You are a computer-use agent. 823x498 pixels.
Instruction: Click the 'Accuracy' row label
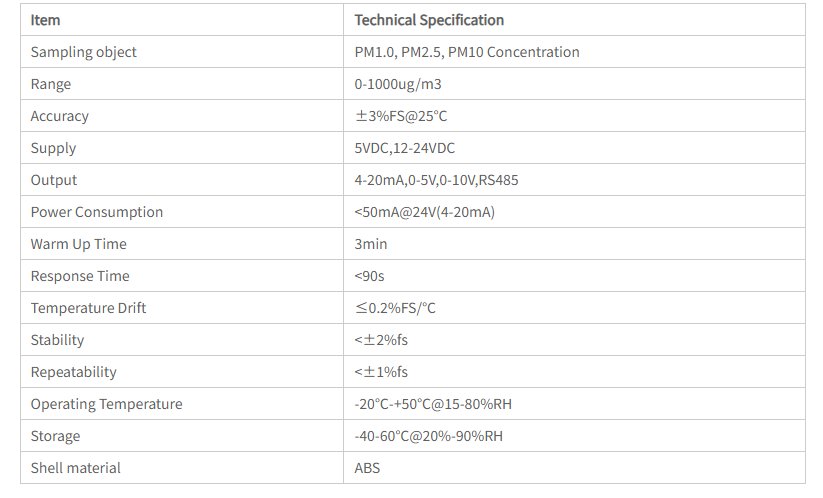tap(60, 116)
